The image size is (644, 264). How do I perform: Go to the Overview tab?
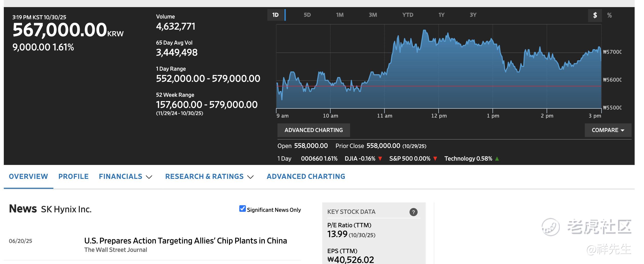[28, 177]
